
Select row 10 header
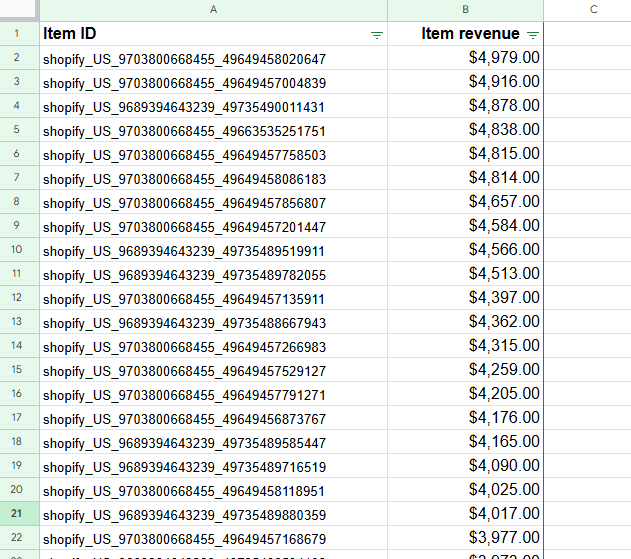(19, 250)
